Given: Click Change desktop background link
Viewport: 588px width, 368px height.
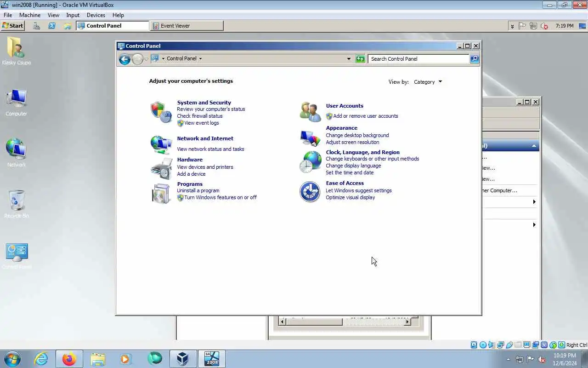Looking at the screenshot, I should [x=357, y=135].
